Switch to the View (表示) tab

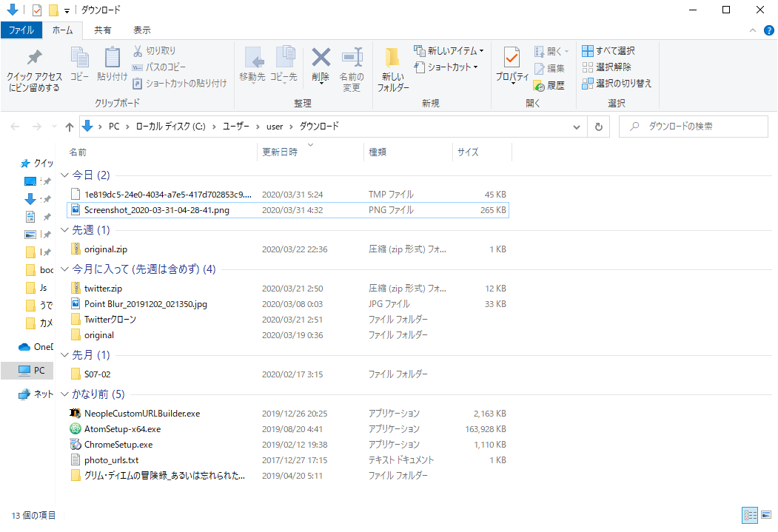(x=142, y=30)
